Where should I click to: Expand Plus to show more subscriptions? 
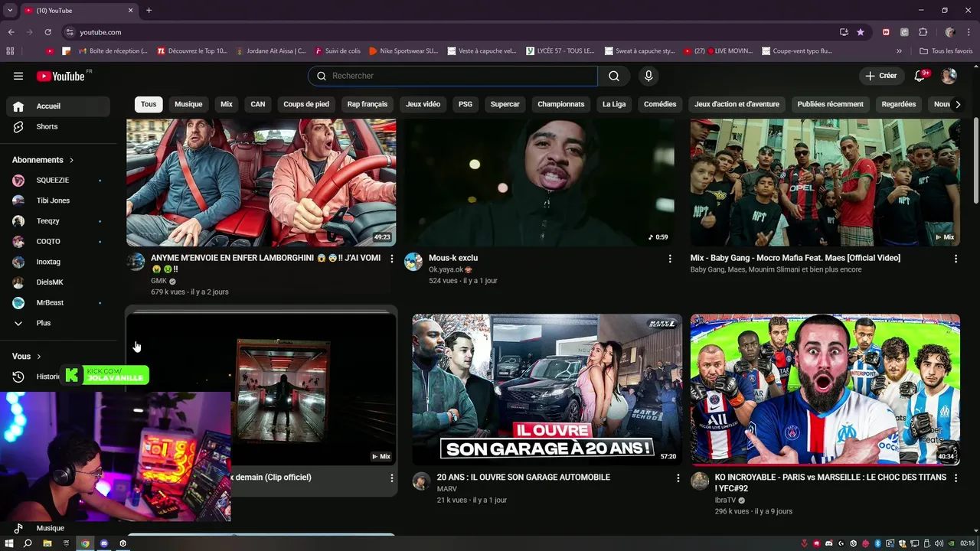click(58, 323)
